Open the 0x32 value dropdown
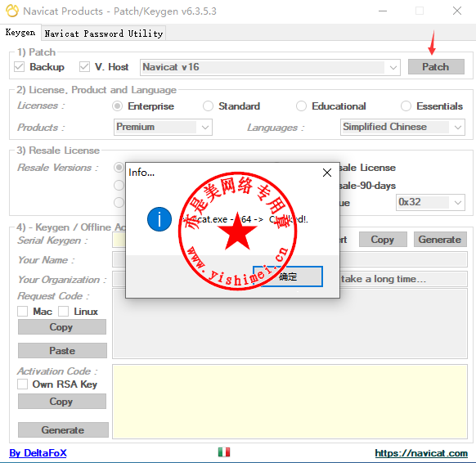Viewport: 476px width, 463px height. [x=430, y=202]
